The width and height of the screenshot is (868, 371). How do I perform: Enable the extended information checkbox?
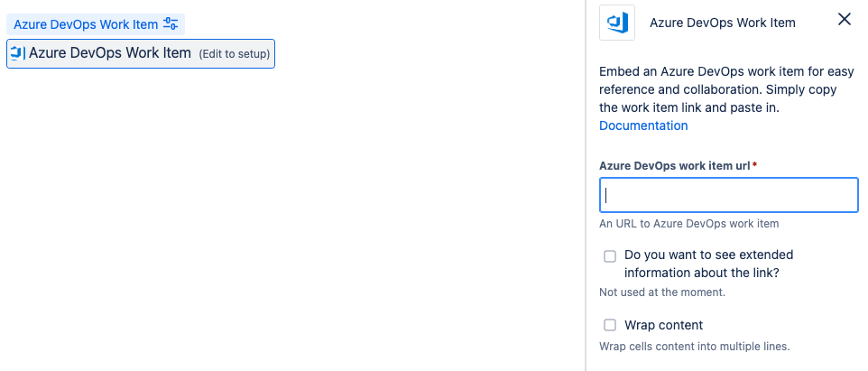tap(610, 256)
